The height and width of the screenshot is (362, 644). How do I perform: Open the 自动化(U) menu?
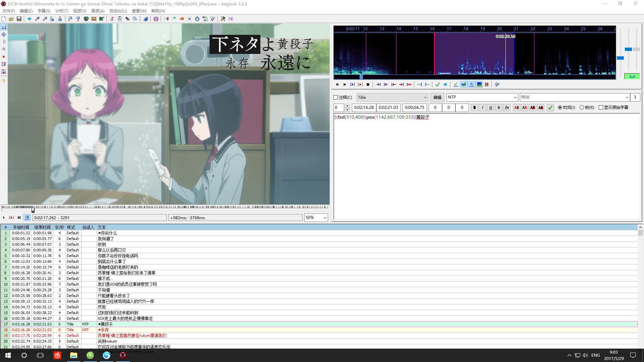pos(118,11)
